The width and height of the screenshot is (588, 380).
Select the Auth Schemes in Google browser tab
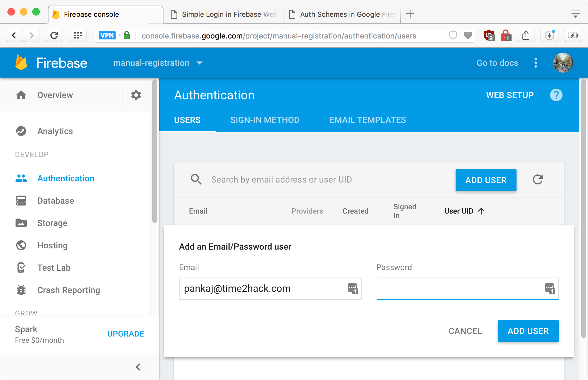pyautogui.click(x=342, y=14)
